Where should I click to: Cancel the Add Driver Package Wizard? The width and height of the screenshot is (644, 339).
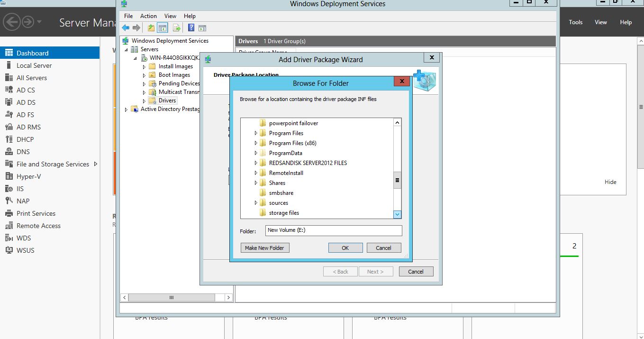[x=416, y=272]
